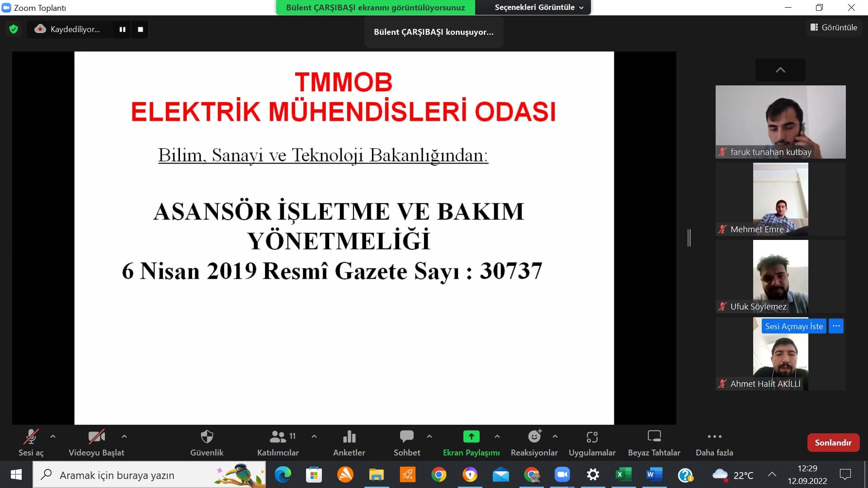Viewport: 868px width, 488px height.
Task: Expand share options arrow beside Ekran Paylaşımı
Action: 497,436
